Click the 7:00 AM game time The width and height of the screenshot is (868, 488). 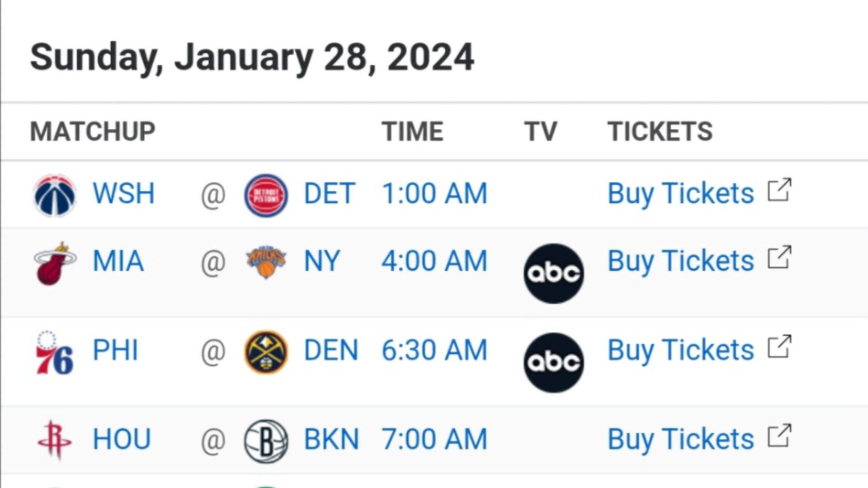click(x=434, y=439)
